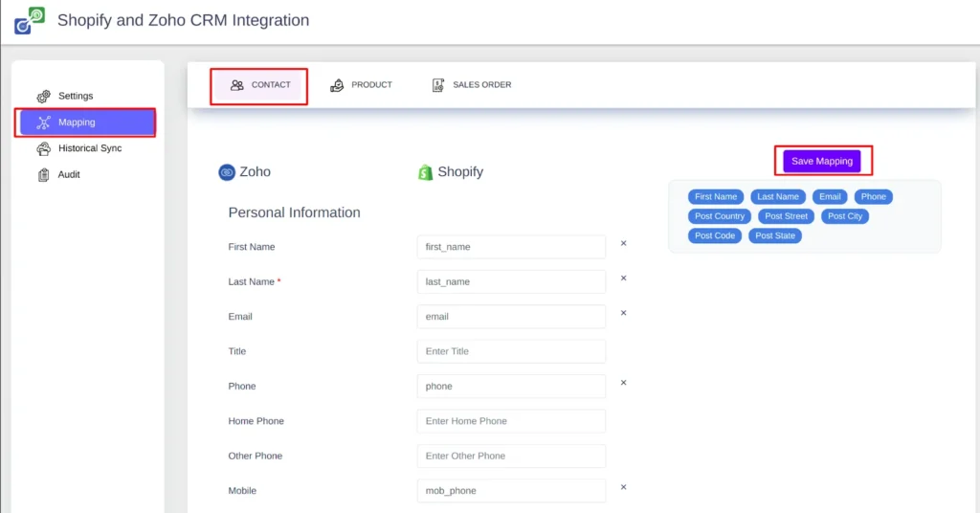Click the page title Shopify and Zoho CRM Integration

(183, 20)
